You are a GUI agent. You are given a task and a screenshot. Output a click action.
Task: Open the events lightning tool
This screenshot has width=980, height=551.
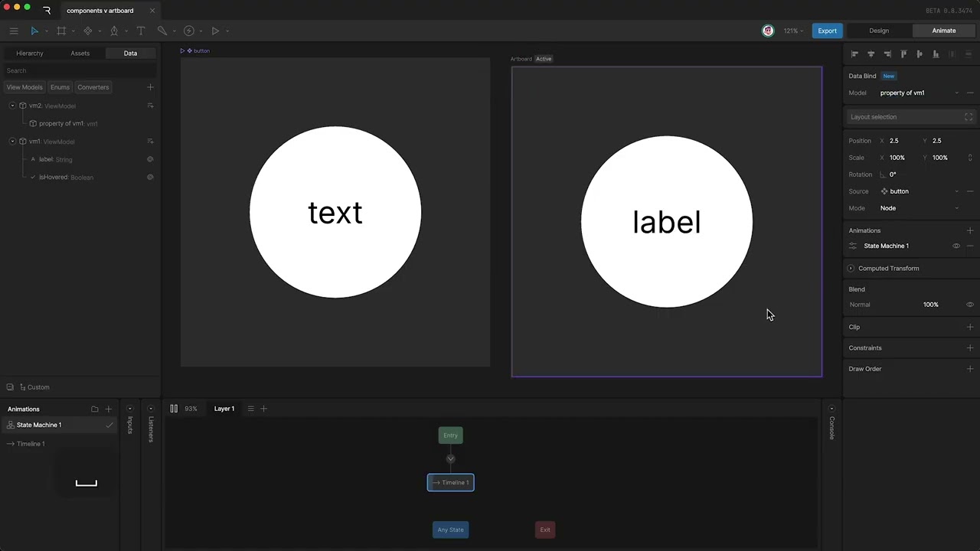tap(189, 31)
